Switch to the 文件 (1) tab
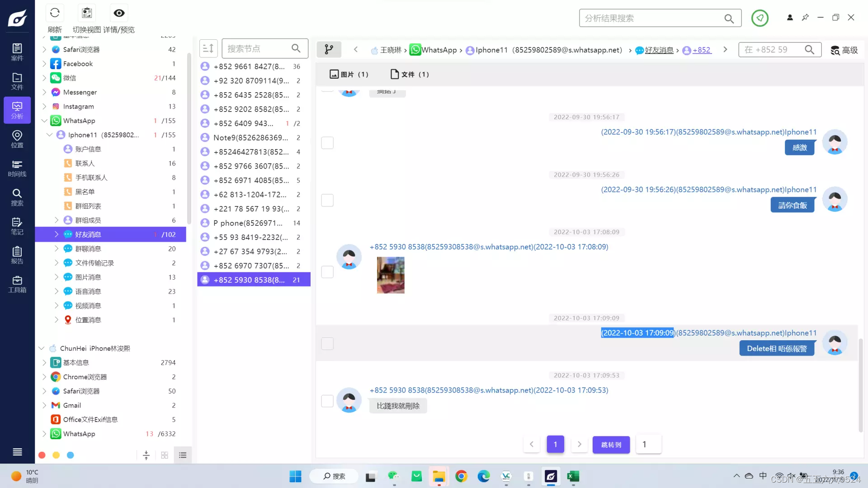This screenshot has height=488, width=868. [410, 74]
